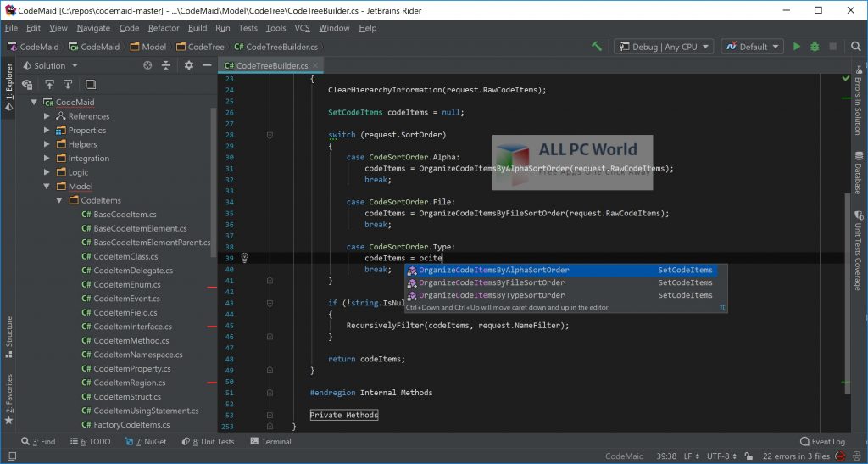
Task: Collapse the CodeMaid project node
Action: 34,102
